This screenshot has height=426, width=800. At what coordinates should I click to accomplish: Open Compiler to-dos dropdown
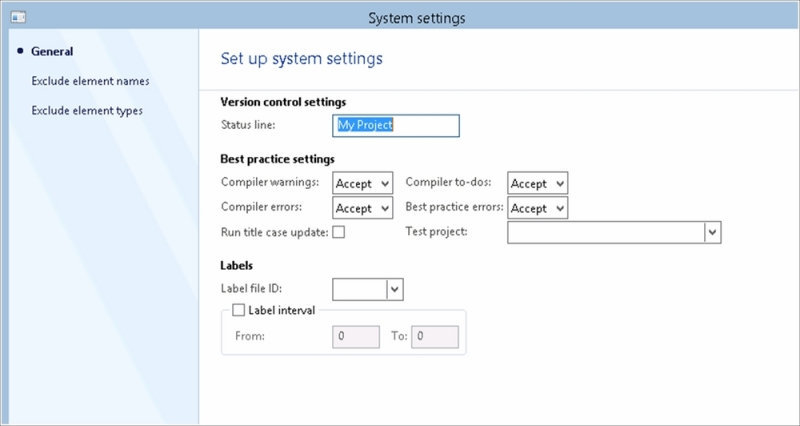click(x=537, y=183)
